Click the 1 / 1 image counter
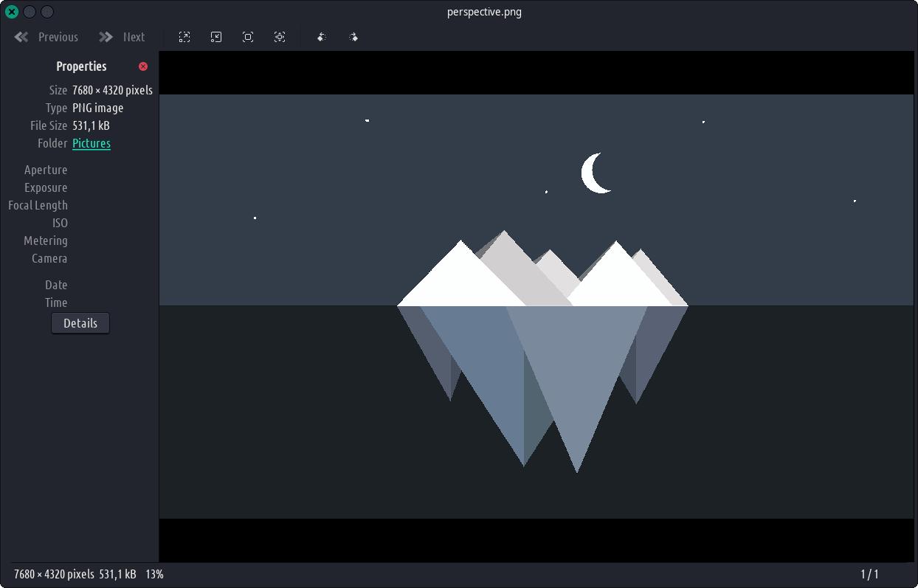The image size is (918, 588). click(869, 574)
